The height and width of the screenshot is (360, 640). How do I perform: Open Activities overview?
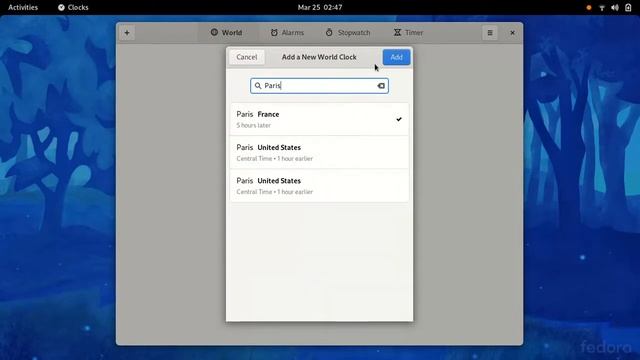(x=23, y=7)
